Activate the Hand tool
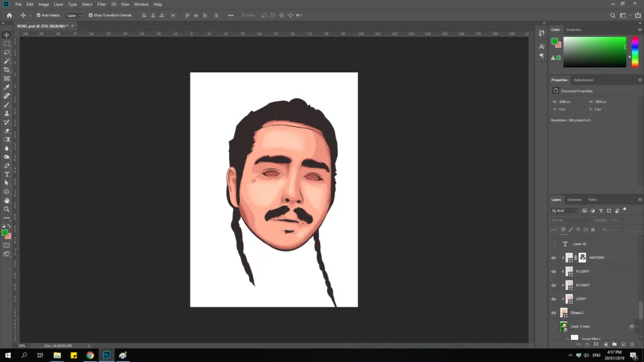Screen dimensions: 644x362 click(x=6, y=200)
